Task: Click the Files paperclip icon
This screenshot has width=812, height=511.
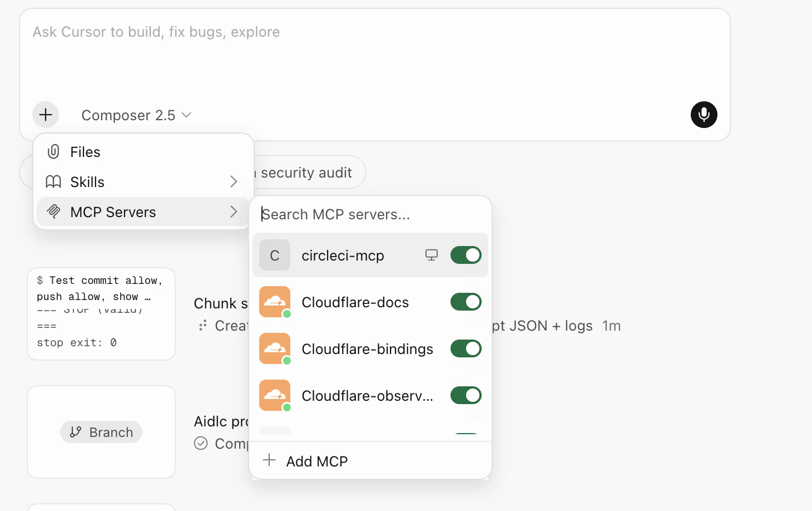Action: click(53, 152)
